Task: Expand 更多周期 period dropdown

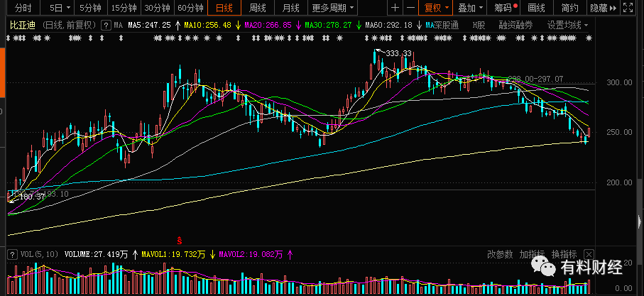Action: (x=333, y=7)
